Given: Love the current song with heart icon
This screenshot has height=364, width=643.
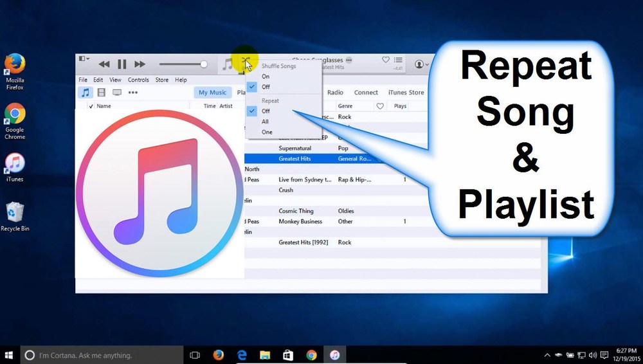Looking at the screenshot, I should tap(386, 60).
